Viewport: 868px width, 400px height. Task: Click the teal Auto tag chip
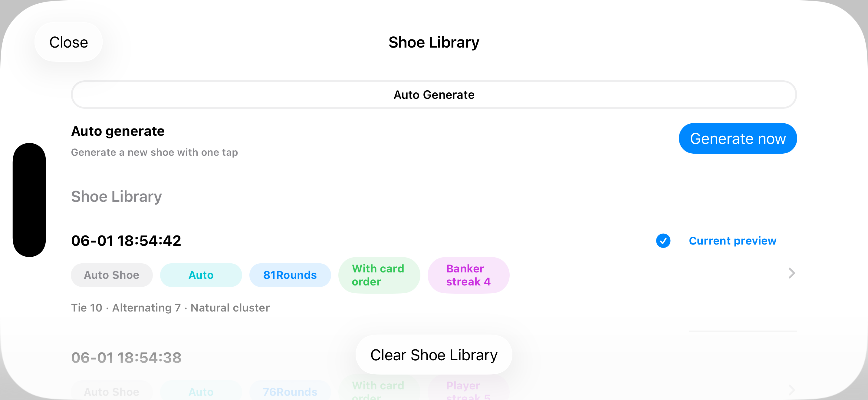(201, 275)
